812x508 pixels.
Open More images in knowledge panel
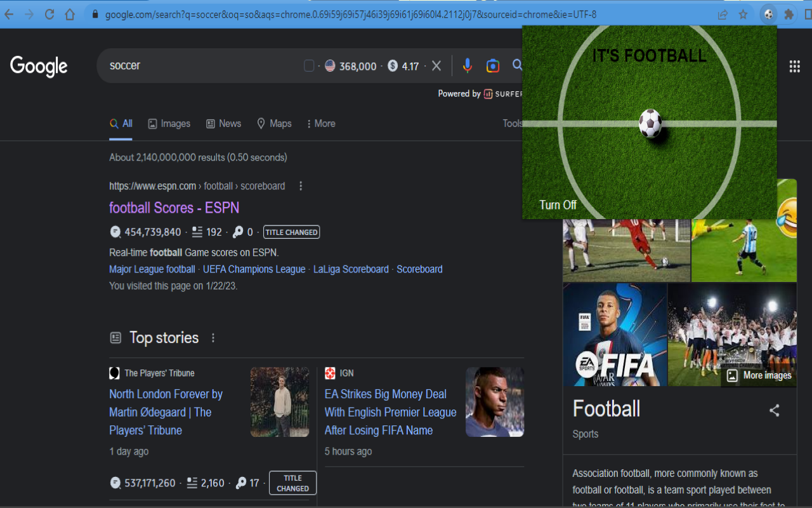(759, 375)
